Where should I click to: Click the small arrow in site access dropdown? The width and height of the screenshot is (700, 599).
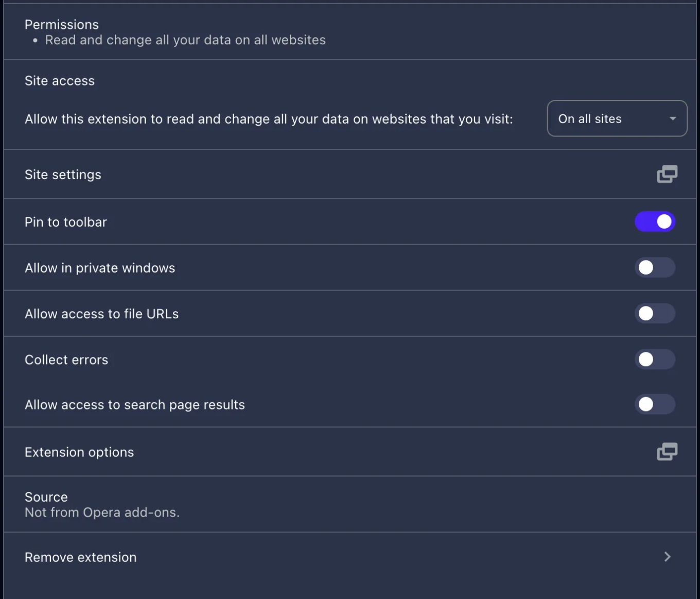pos(672,118)
